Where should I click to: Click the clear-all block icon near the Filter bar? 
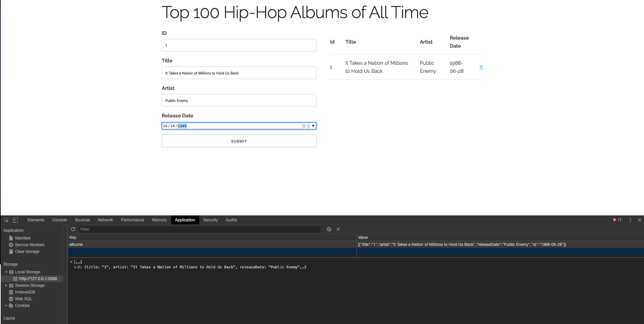click(x=329, y=229)
